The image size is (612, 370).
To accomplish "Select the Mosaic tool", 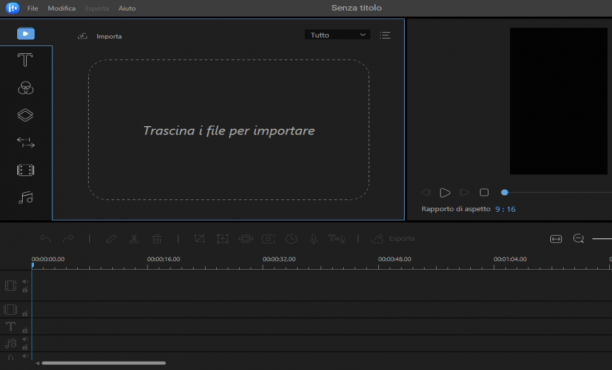I will pyautogui.click(x=246, y=238).
